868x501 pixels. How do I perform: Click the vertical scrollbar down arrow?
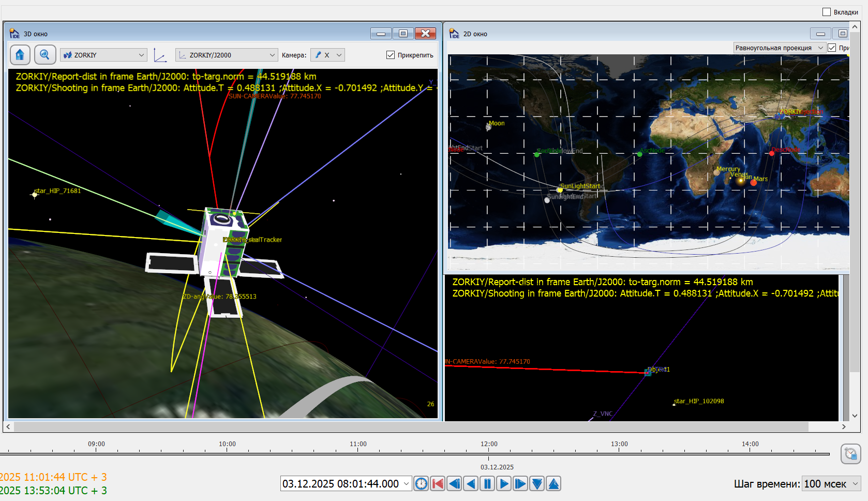[x=855, y=416]
